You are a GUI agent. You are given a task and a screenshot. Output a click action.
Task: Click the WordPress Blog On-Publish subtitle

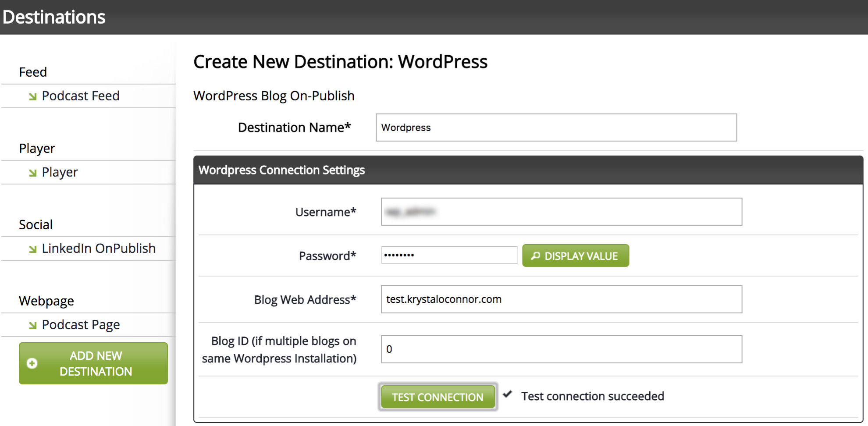click(x=274, y=96)
